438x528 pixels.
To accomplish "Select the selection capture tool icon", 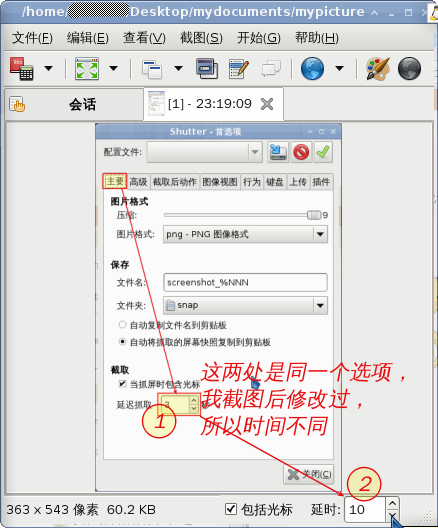I will coord(22,69).
